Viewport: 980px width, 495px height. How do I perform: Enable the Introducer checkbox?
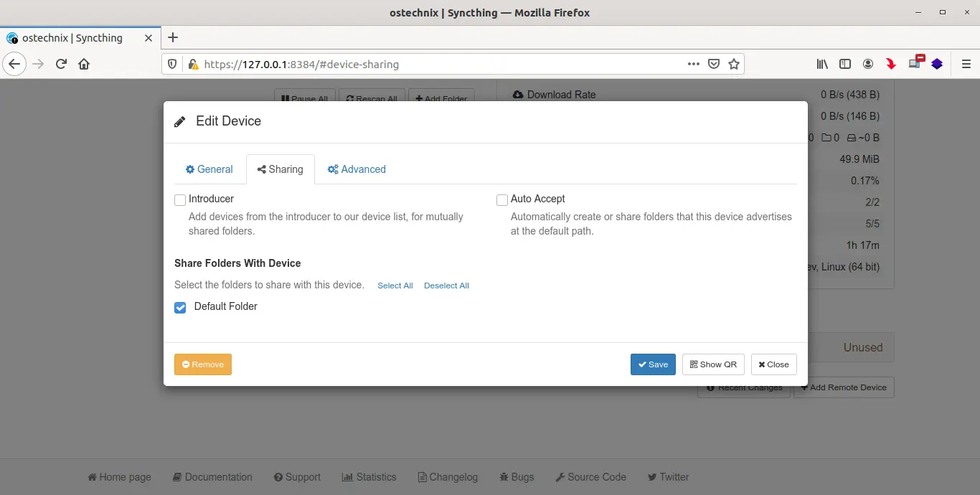point(180,200)
